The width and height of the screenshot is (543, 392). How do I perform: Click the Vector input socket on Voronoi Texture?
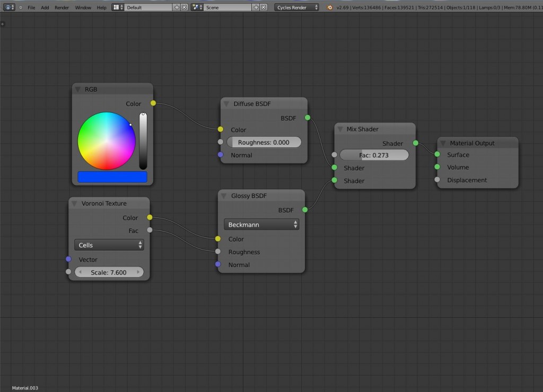coord(68,260)
